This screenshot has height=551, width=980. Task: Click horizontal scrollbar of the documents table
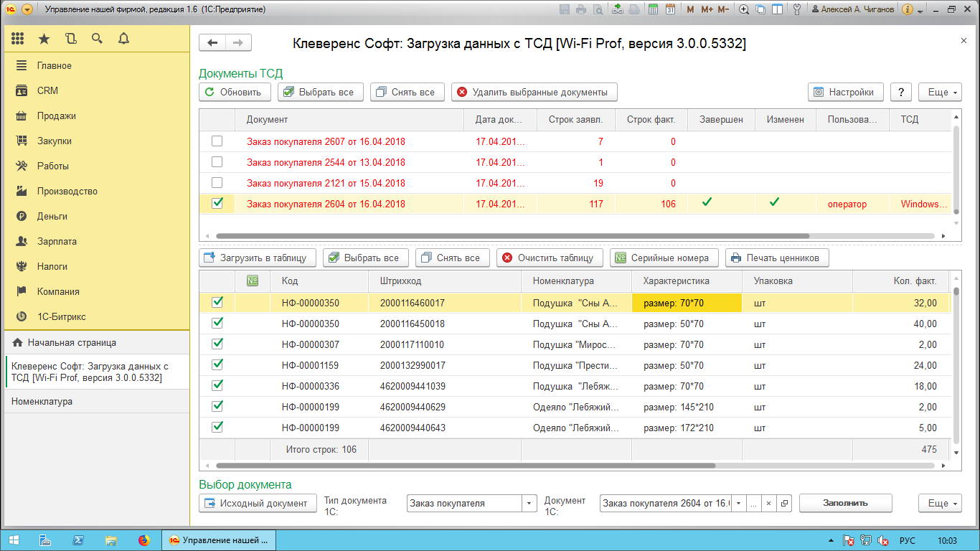coord(512,235)
